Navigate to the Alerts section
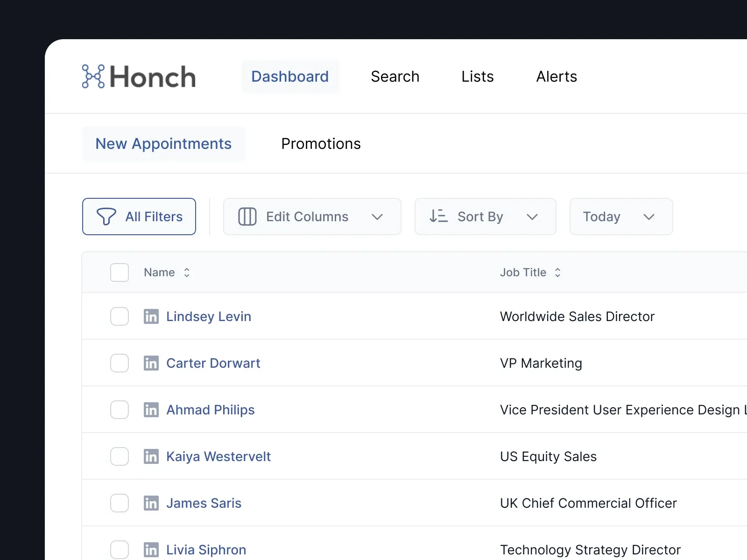The image size is (747, 560). (x=557, y=77)
